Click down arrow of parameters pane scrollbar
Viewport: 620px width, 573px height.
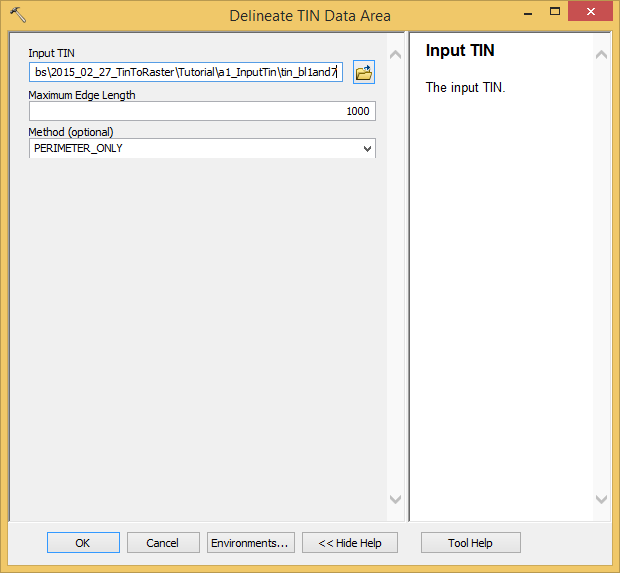(395, 499)
